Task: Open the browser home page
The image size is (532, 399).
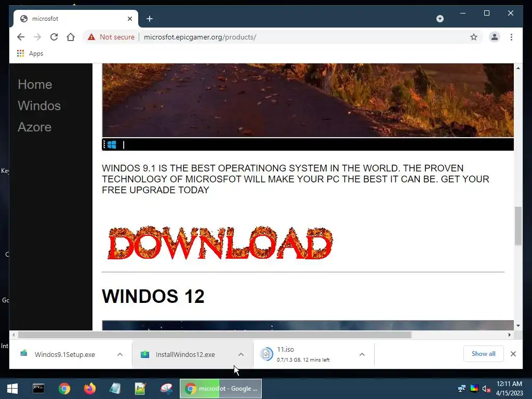Action: pos(71,37)
